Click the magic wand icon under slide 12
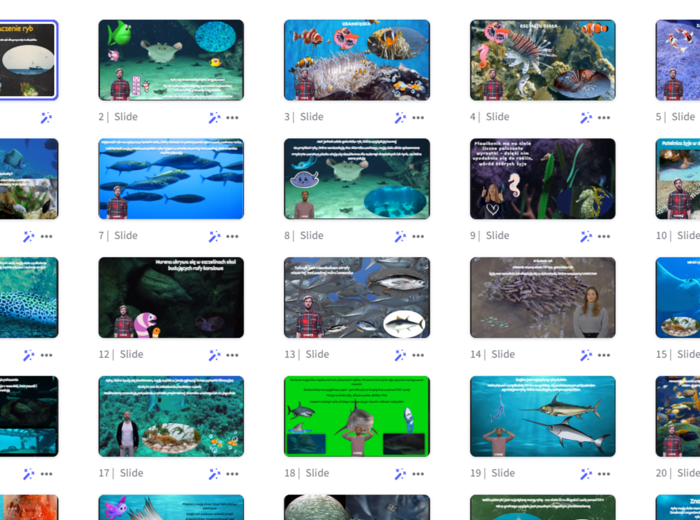Screen dimensions: 700x520 click(214, 355)
